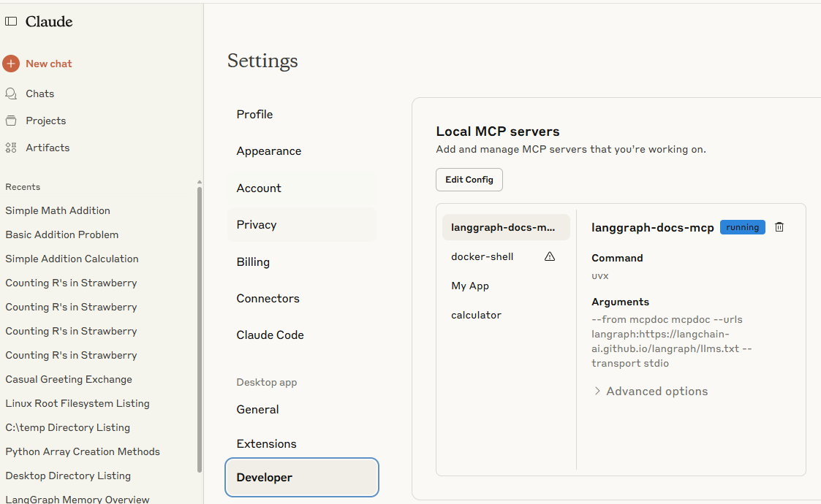Open the Privacy settings section
Screen dimensions: 821x504
tap(257, 225)
